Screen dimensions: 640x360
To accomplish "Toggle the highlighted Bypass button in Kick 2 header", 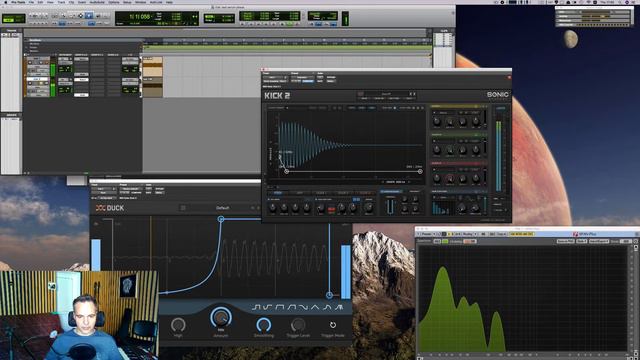I will (308, 81).
